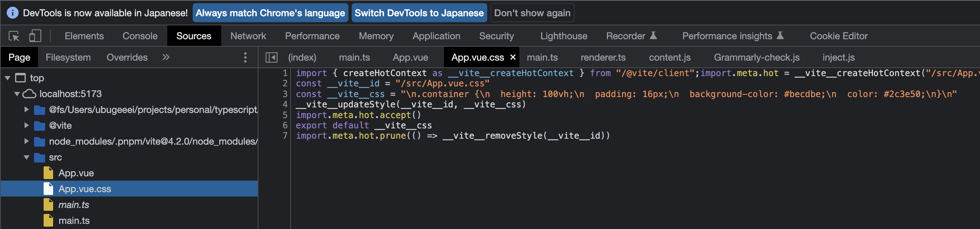
Task: Open the renderer.ts editor tab
Action: pyautogui.click(x=603, y=57)
